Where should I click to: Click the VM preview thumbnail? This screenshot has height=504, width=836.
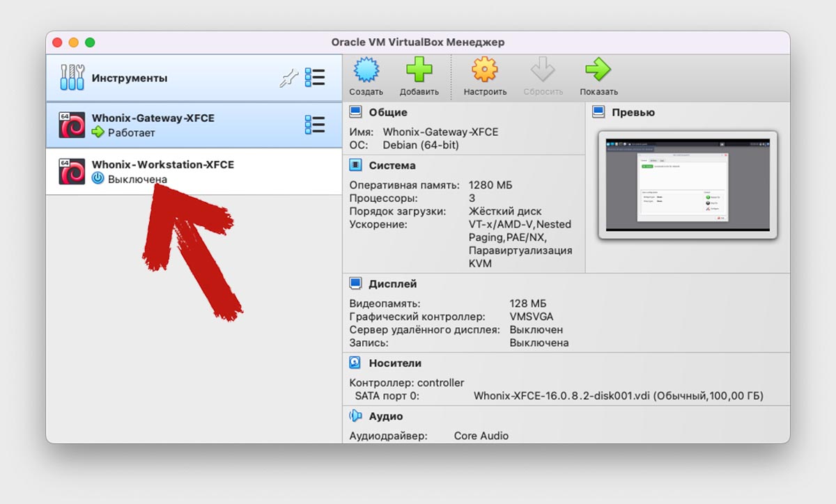click(688, 184)
